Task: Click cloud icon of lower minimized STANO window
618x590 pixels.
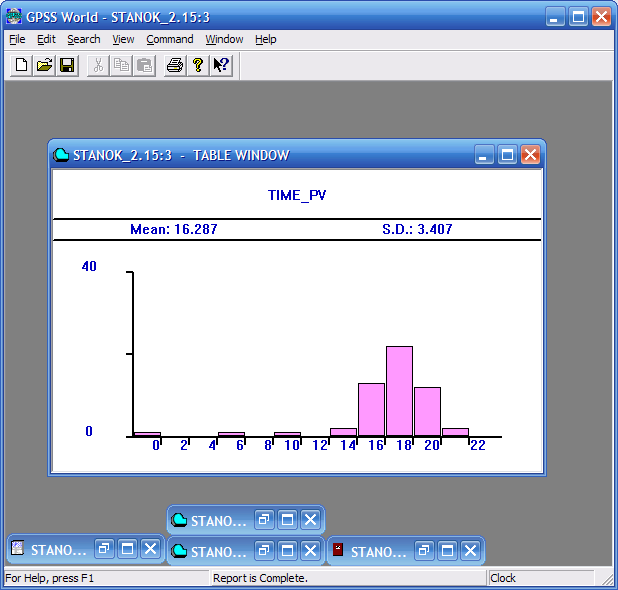Action: coord(179,550)
